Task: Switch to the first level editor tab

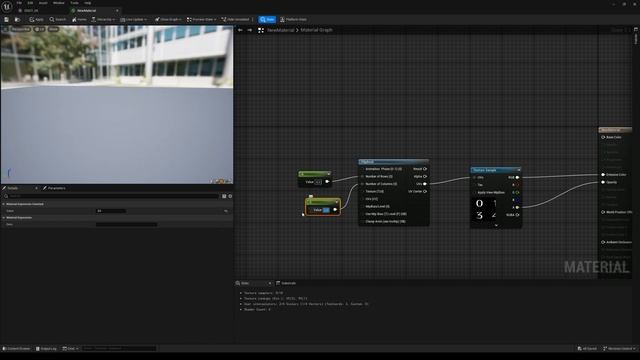Action: pos(31,11)
